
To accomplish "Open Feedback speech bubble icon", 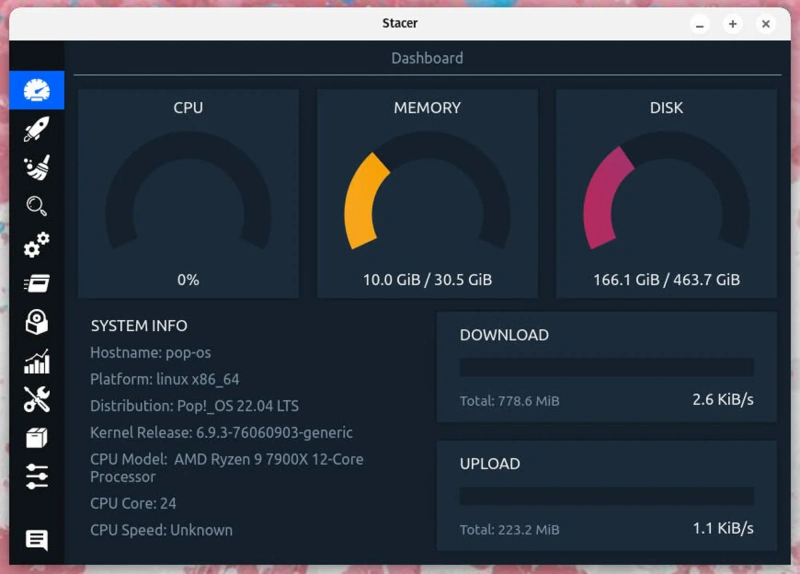I will [37, 541].
